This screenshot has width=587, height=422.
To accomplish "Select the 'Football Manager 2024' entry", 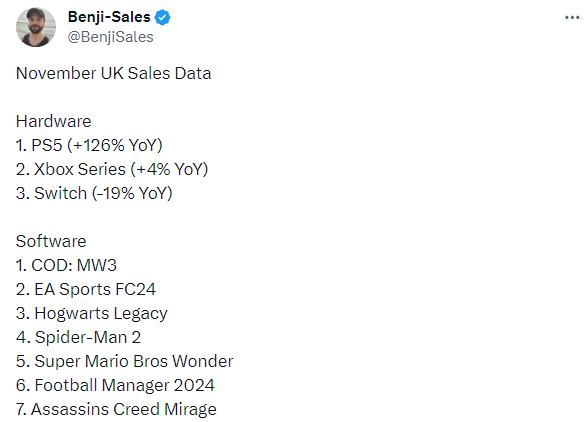I will pyautogui.click(x=115, y=385).
